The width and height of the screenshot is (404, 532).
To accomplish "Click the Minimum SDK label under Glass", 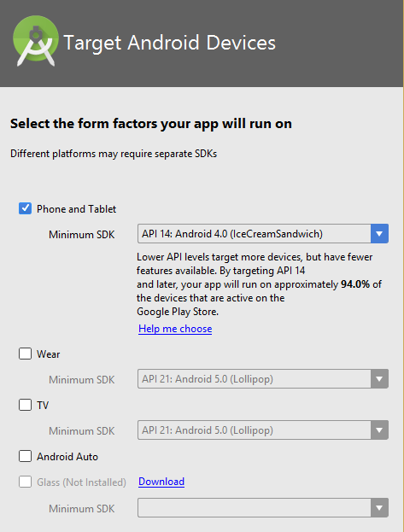I will tap(82, 509).
